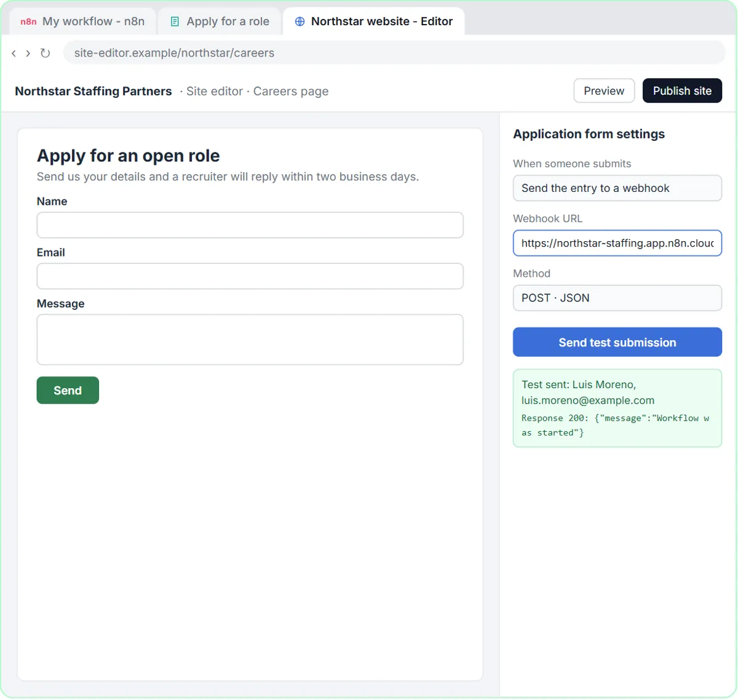
Task: Focus the Name input field
Action: coord(250,225)
